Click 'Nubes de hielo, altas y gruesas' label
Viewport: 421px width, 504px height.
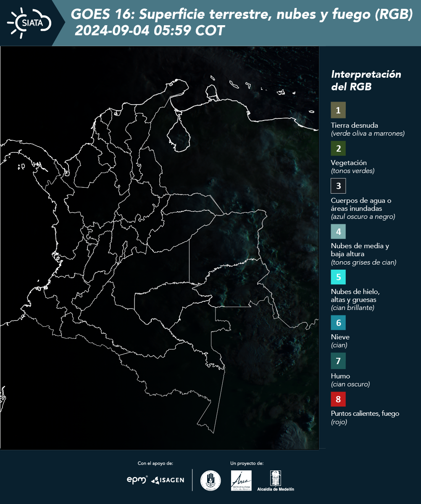click(355, 296)
